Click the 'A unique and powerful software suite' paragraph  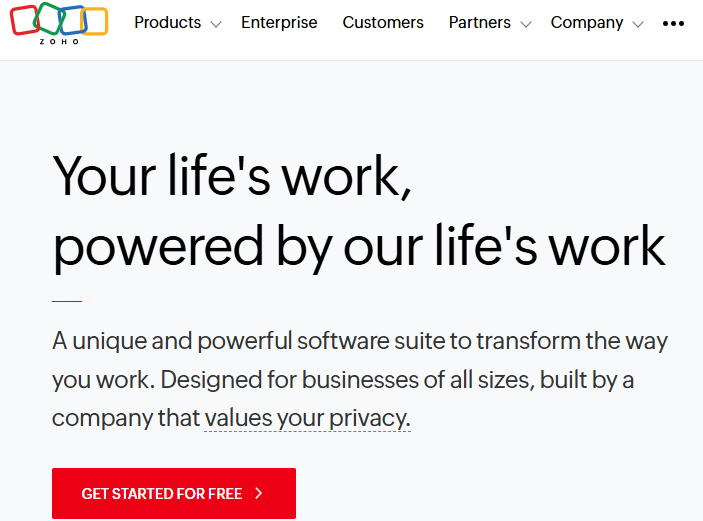(360, 379)
